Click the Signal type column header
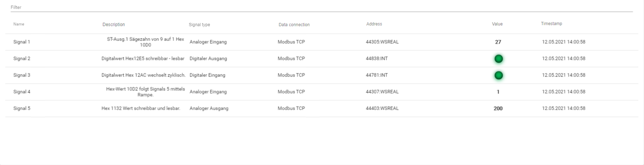The height and width of the screenshot is (165, 644). click(x=199, y=25)
